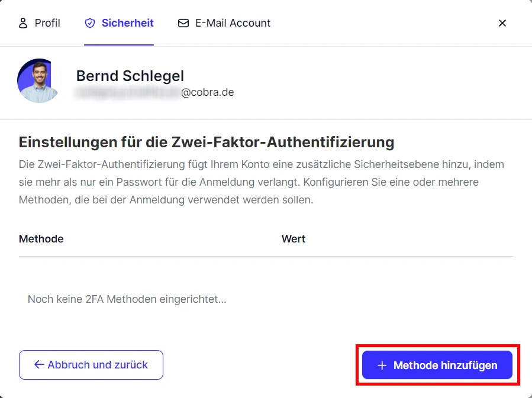Screen dimensions: 532x398
Task: Click the text Noch keine 2FA Methoden eingerichtet
Action: pyautogui.click(x=126, y=299)
